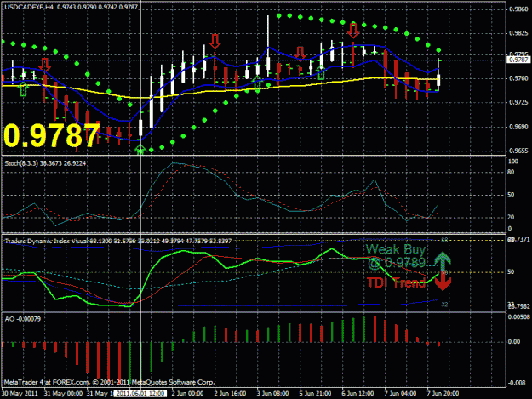Click the boxed 0.9787 current price tag on the axis
Screen dimensions: 532x399
tap(518, 60)
